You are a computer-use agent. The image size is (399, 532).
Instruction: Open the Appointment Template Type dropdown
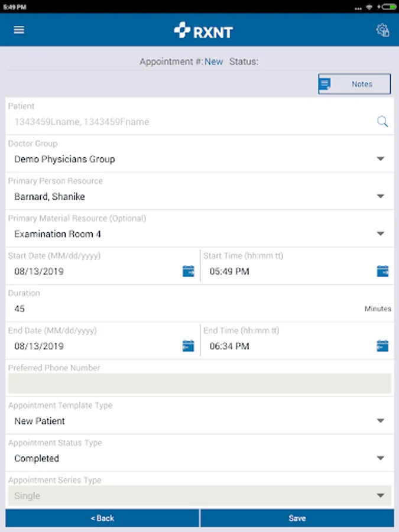[381, 421]
